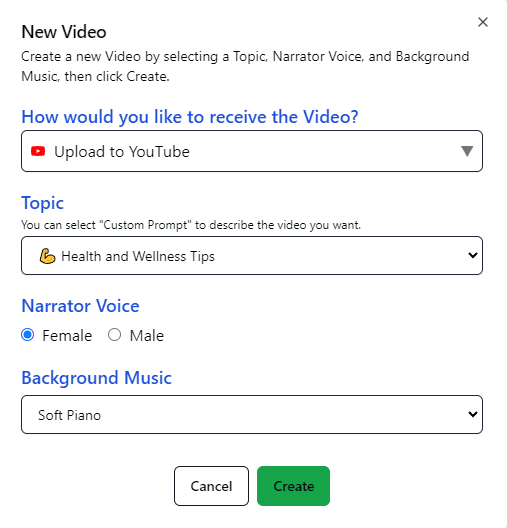Viewport: 507px width, 528px height.
Task: Click the green Create button
Action: [293, 486]
